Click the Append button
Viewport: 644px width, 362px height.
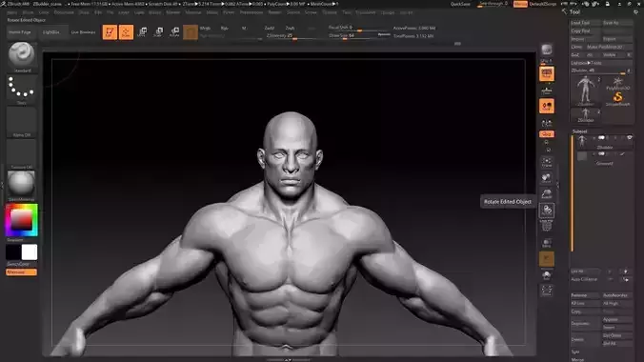pyautogui.click(x=617, y=319)
